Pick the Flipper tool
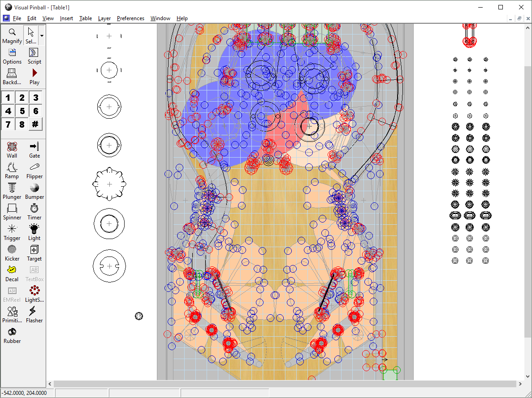 (x=35, y=171)
